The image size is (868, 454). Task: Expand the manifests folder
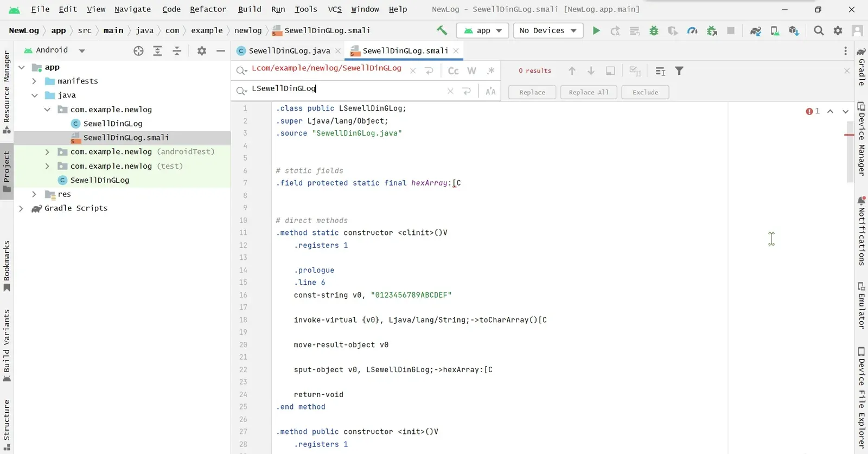point(34,81)
